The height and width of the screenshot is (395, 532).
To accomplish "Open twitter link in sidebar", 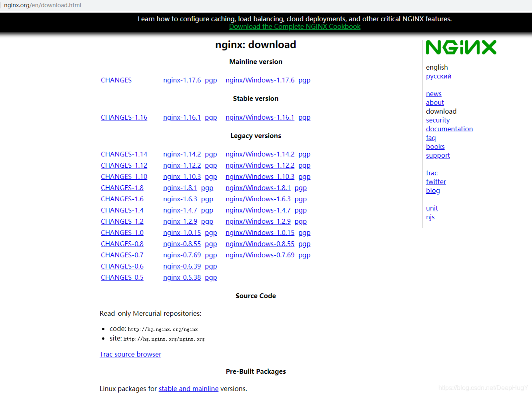I will [x=436, y=182].
